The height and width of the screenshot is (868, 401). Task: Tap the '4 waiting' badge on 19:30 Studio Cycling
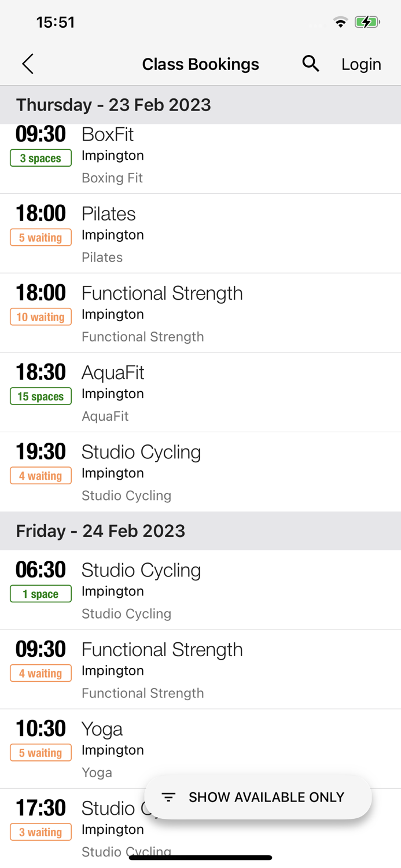click(x=41, y=475)
